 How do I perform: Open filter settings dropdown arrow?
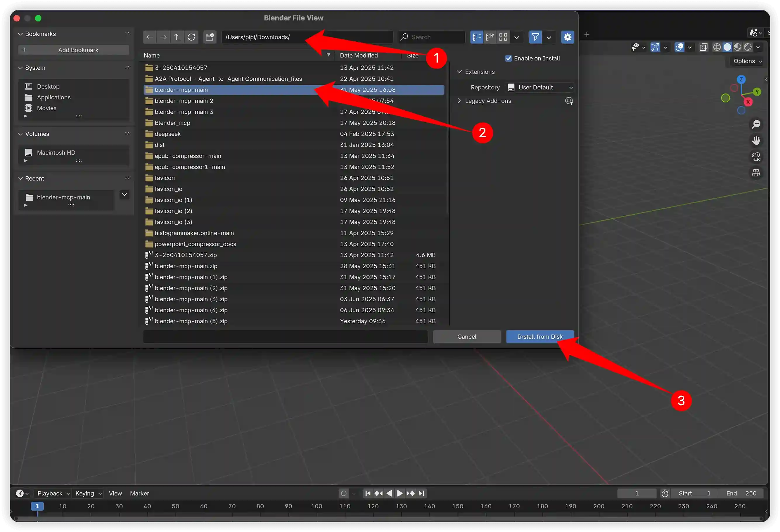549,37
